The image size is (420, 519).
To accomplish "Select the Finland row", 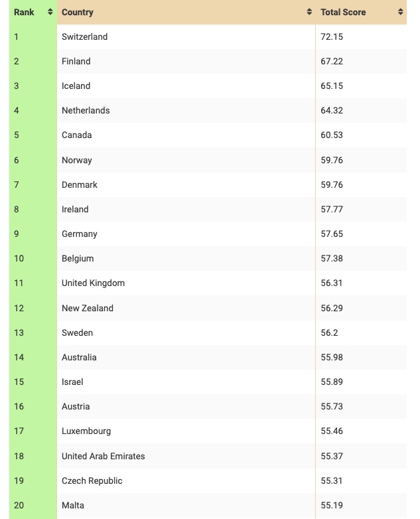I will (208, 61).
